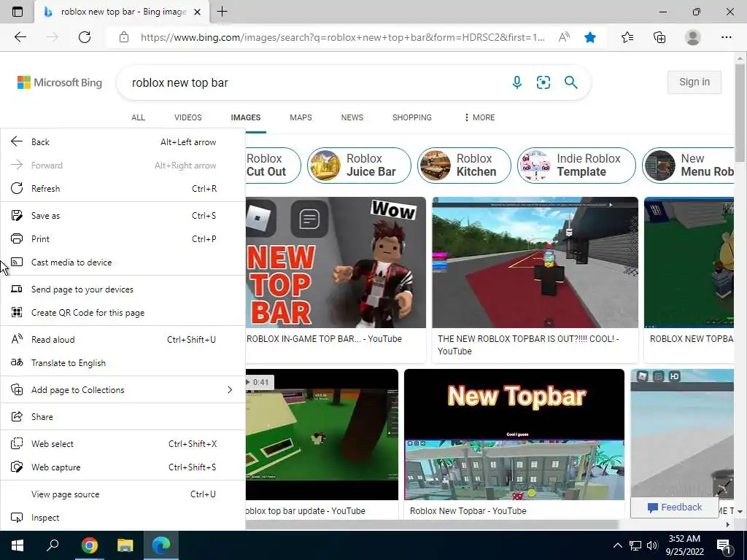Switch to the SHOPPING tab

click(412, 117)
